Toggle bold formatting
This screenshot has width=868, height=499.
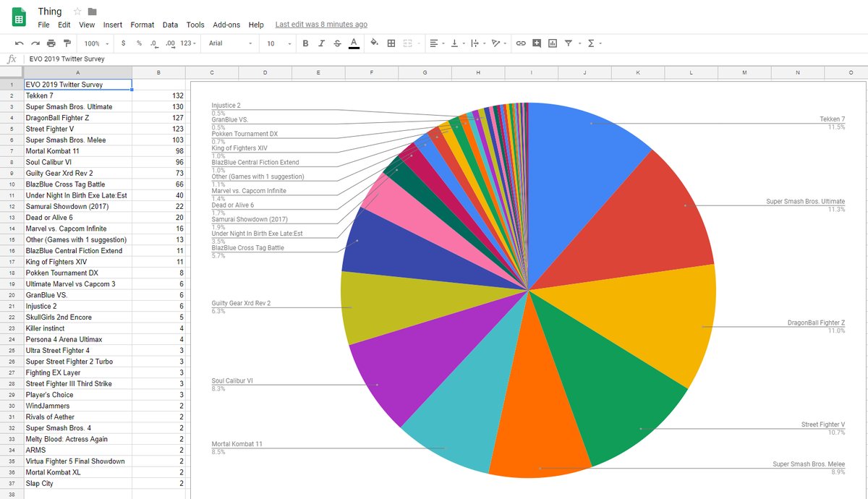click(305, 43)
